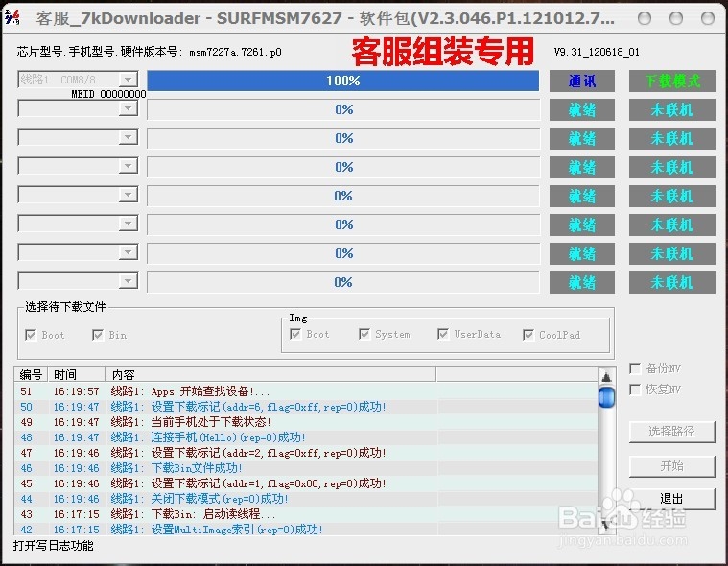Click the log scrollbar up arrow
This screenshot has height=566, width=728.
pyautogui.click(x=606, y=377)
